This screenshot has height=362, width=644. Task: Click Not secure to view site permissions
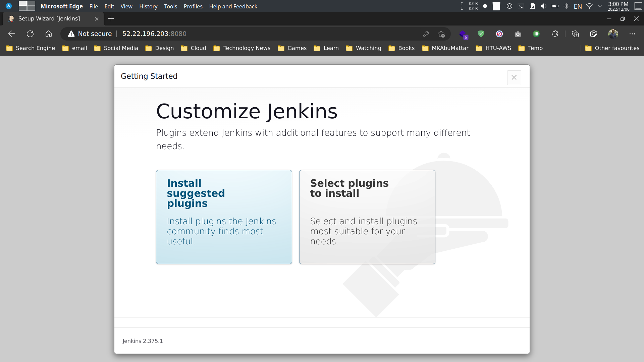tap(95, 34)
